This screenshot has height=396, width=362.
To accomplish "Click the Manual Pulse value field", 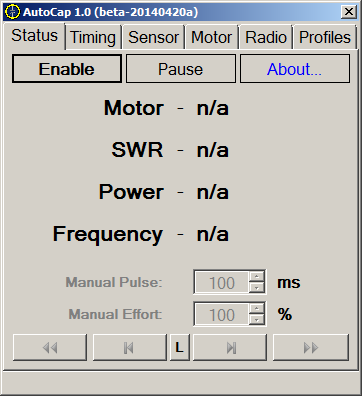I will click(x=222, y=282).
